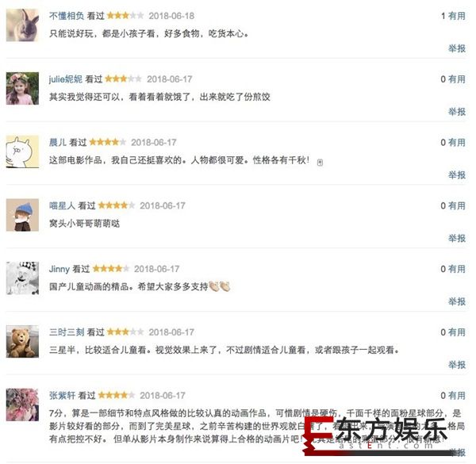Open user profile Jinny
The width and height of the screenshot is (476, 464).
point(59,269)
